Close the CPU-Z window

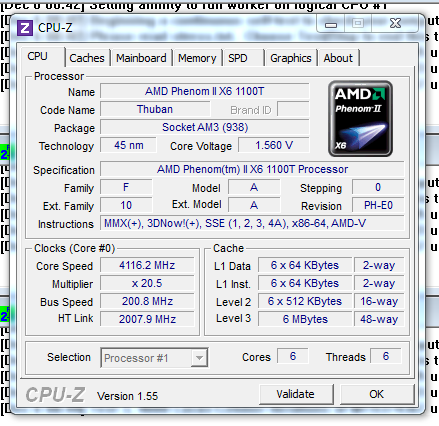pos(395,23)
